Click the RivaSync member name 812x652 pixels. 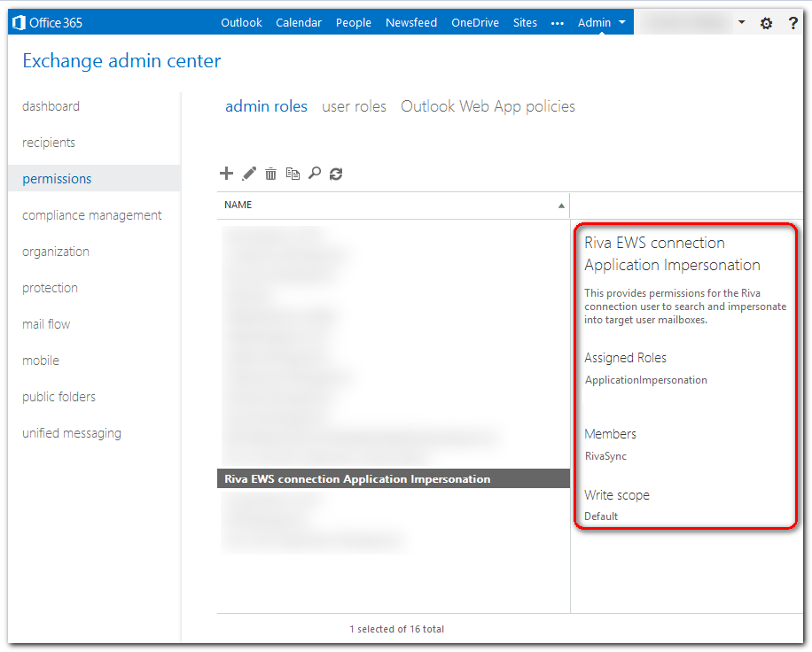pyautogui.click(x=605, y=456)
